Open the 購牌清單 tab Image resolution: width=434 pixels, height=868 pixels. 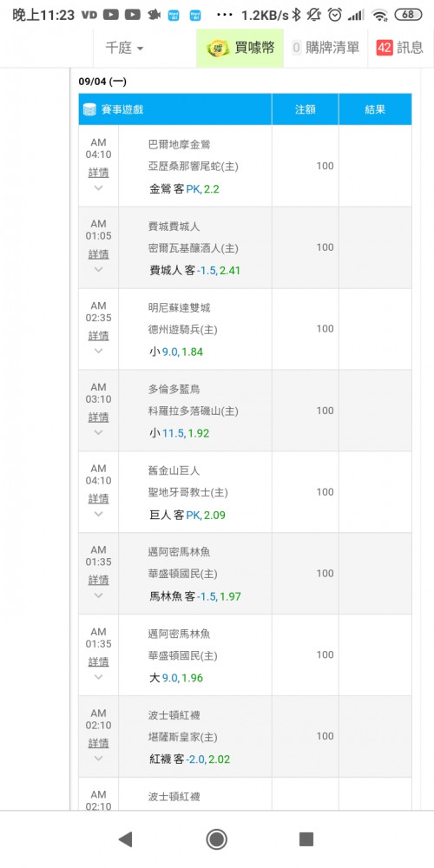coord(325,48)
